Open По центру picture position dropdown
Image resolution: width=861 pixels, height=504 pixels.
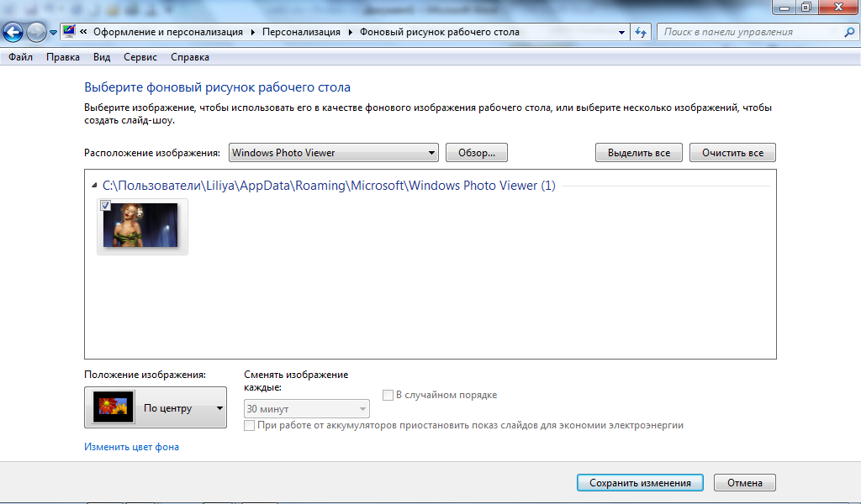point(156,407)
